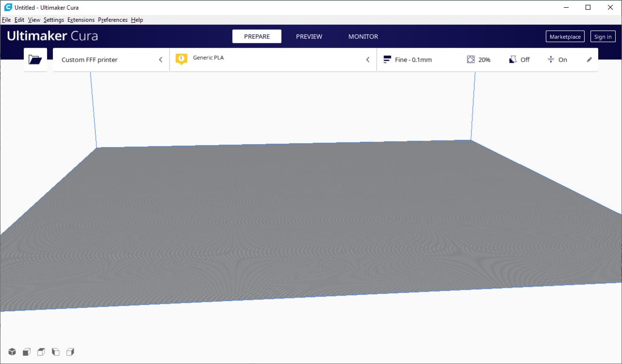Close the Cura window
Viewport: 622px width, 364px height.
click(x=610, y=7)
